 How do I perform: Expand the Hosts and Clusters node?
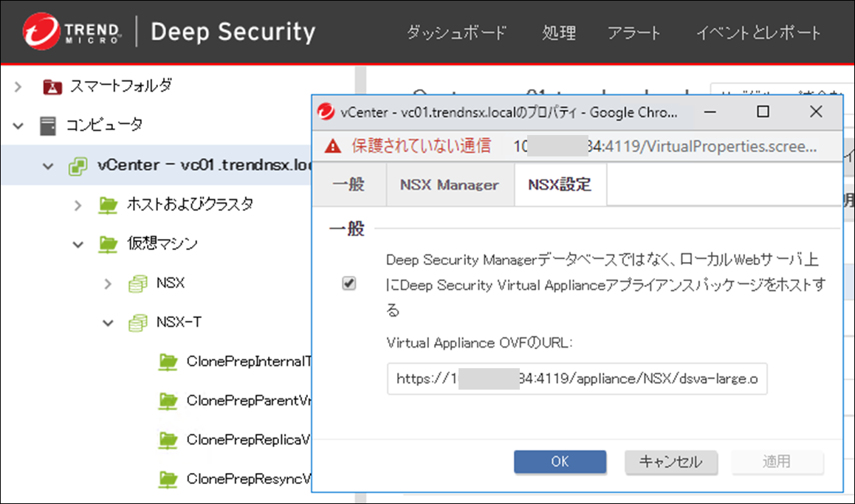pos(78,204)
